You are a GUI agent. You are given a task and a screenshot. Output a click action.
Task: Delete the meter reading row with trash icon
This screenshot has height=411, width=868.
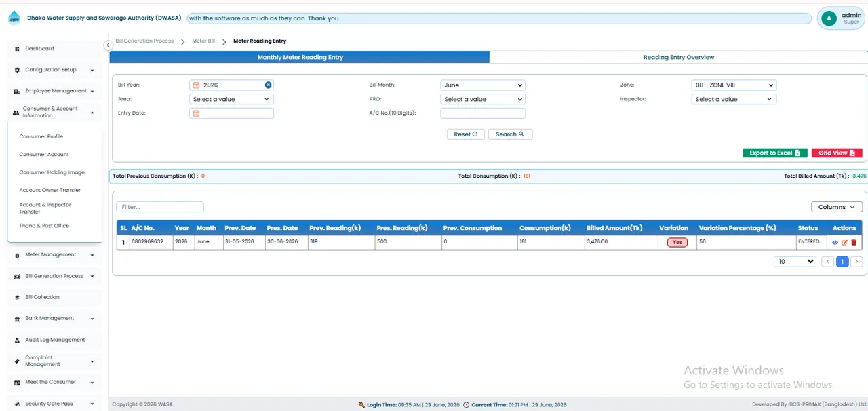[x=854, y=242]
